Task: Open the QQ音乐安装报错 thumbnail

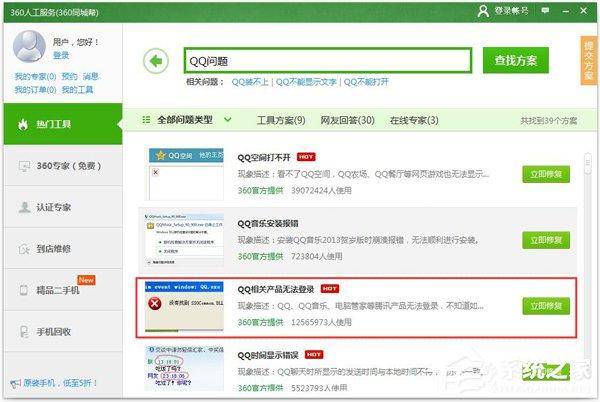Action: pyautogui.click(x=184, y=240)
